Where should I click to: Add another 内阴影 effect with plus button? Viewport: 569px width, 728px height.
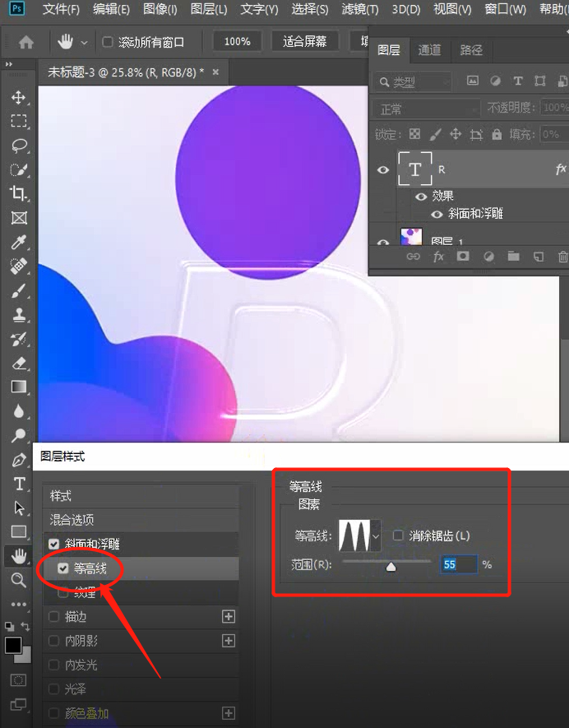229,641
